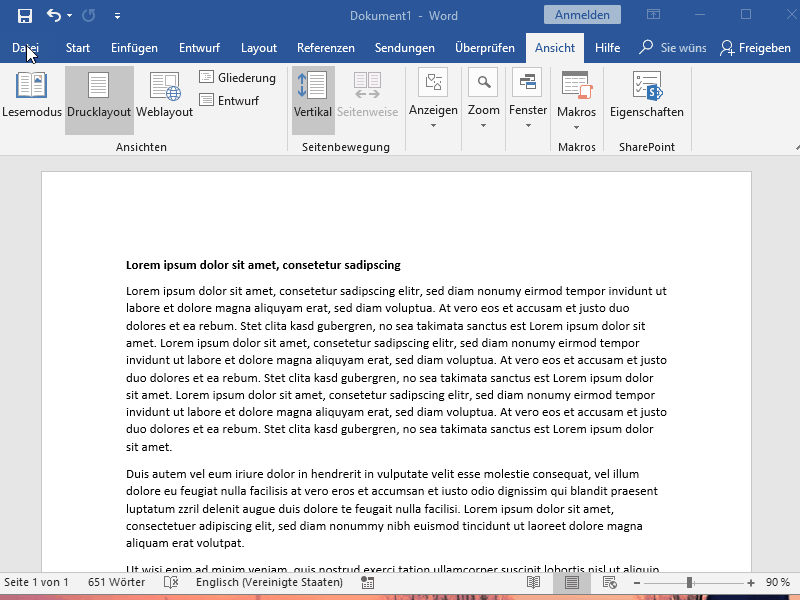
Task: Select print layout in status bar
Action: 572,582
